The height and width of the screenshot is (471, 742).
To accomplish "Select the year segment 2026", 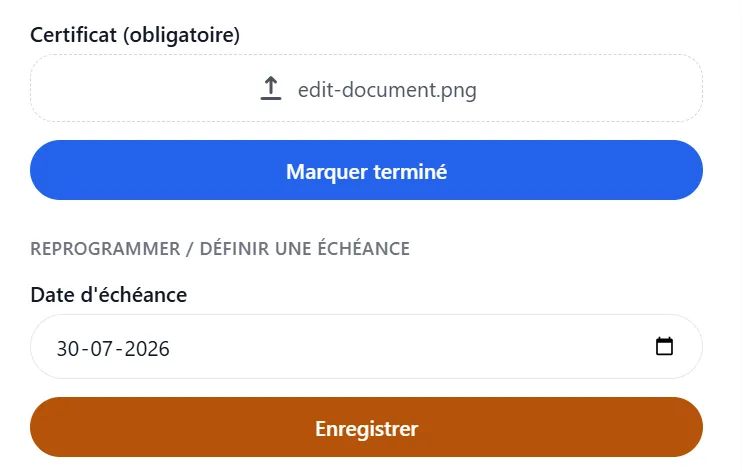I will click(x=147, y=349).
